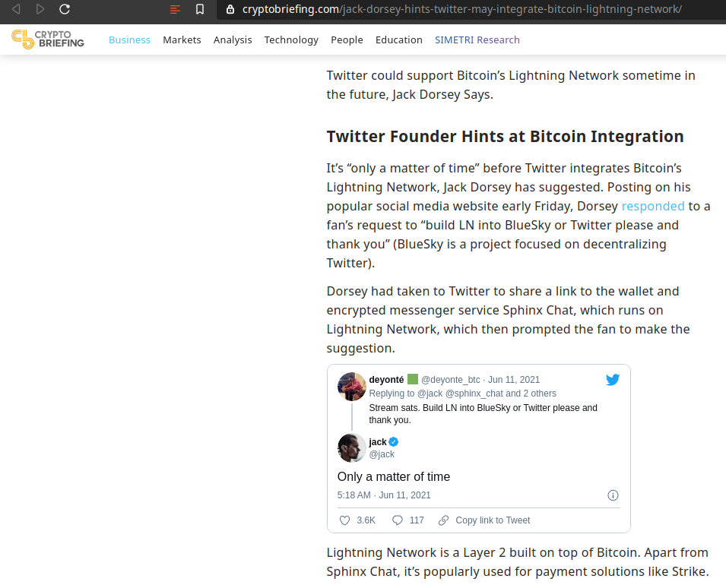Viewport: 726px width, 588px height.
Task: Follow the 'responded' hyperlink
Action: [x=653, y=207]
